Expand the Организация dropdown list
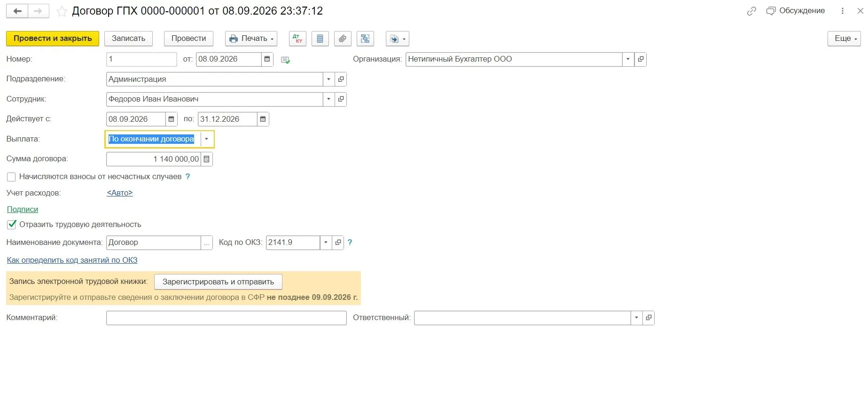 click(x=628, y=59)
